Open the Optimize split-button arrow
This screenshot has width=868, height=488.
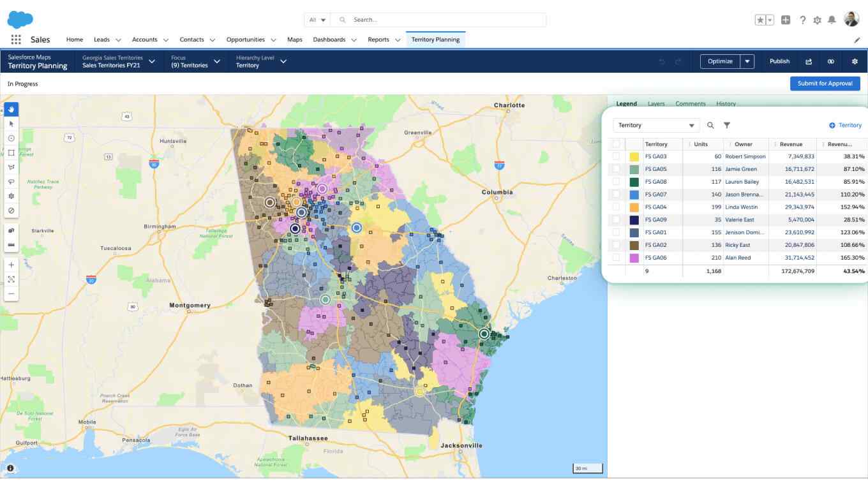pos(747,61)
